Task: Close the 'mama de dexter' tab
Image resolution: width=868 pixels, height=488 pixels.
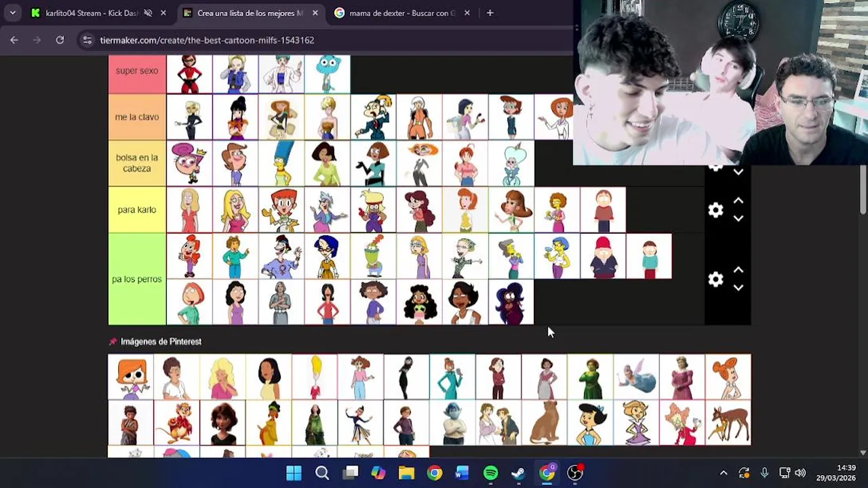Action: pos(467,13)
